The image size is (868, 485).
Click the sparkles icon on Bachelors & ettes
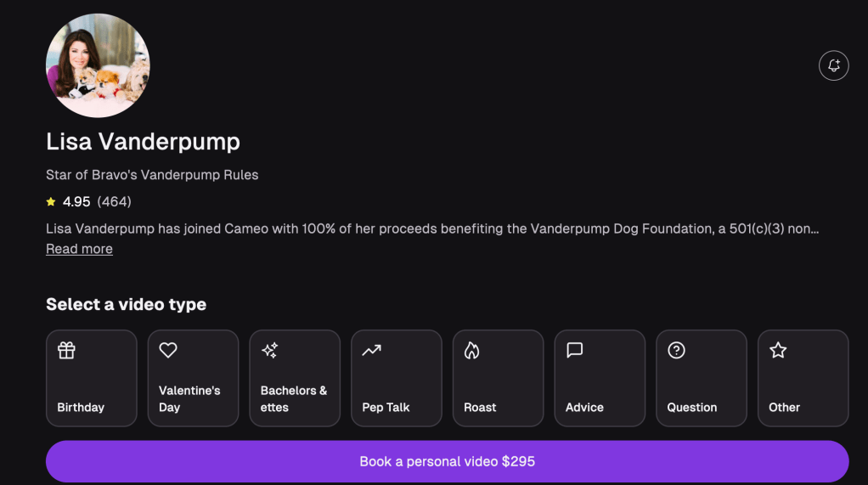270,350
